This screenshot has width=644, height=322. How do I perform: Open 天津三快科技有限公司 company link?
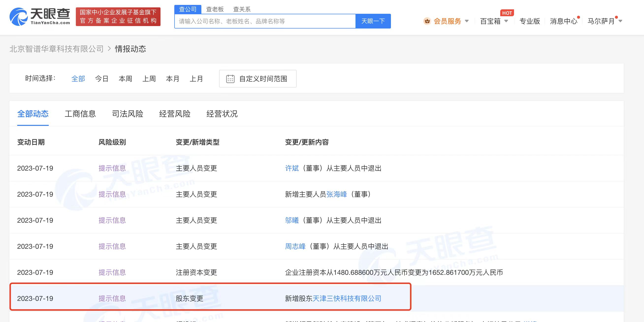click(347, 299)
